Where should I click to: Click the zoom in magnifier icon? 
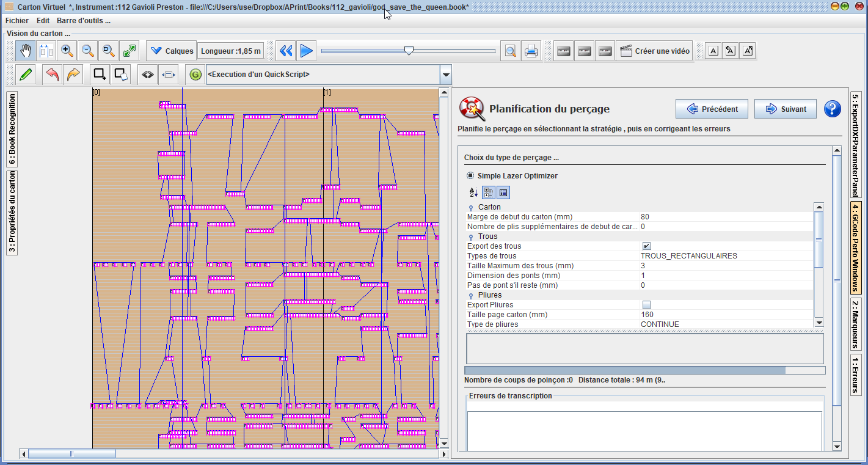(x=67, y=51)
